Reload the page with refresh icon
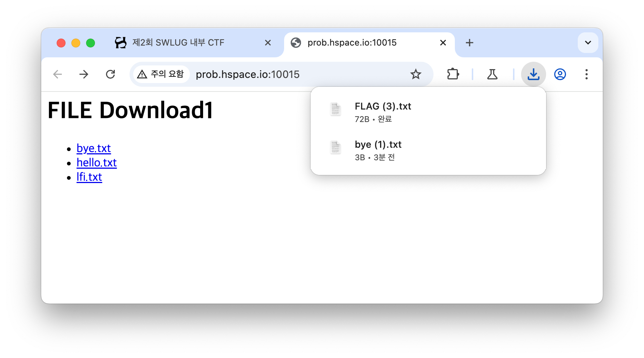 110,74
